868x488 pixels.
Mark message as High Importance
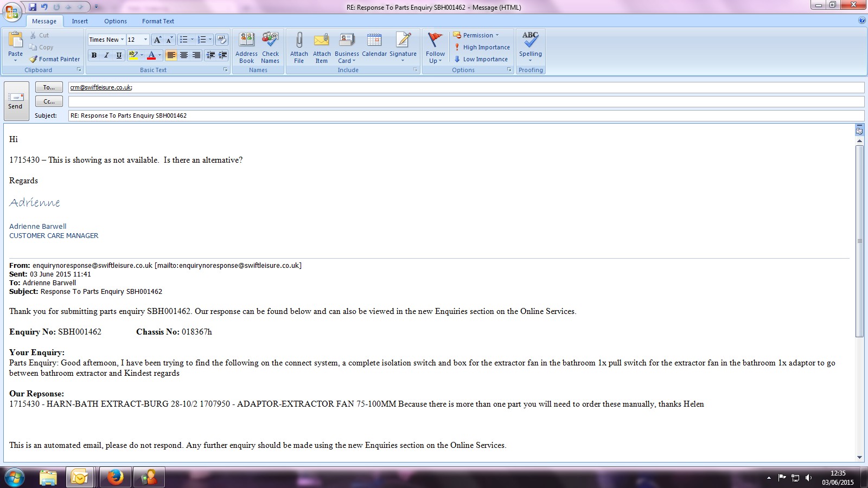[482, 47]
